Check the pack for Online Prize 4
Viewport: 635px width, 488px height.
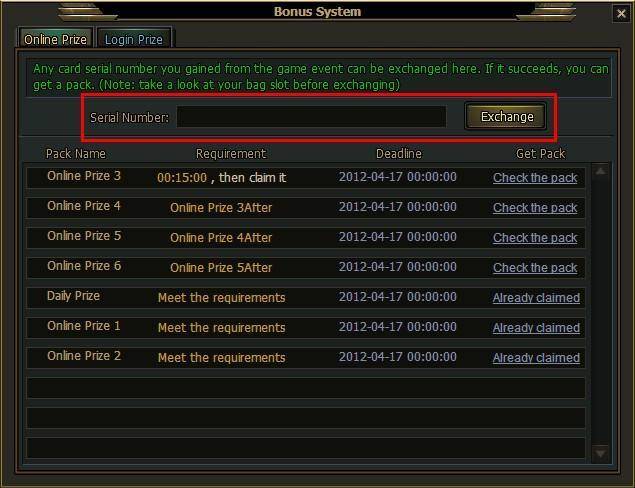(x=535, y=207)
